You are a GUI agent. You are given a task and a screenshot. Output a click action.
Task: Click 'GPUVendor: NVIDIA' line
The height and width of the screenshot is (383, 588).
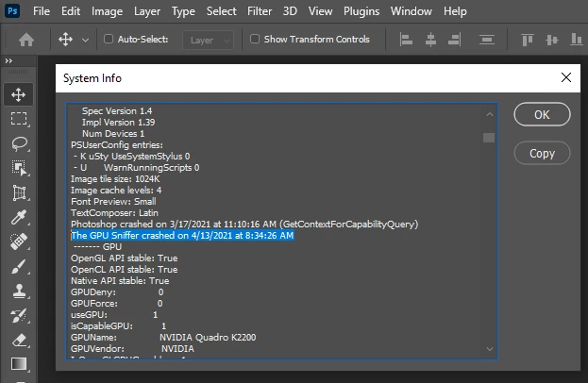coord(132,348)
